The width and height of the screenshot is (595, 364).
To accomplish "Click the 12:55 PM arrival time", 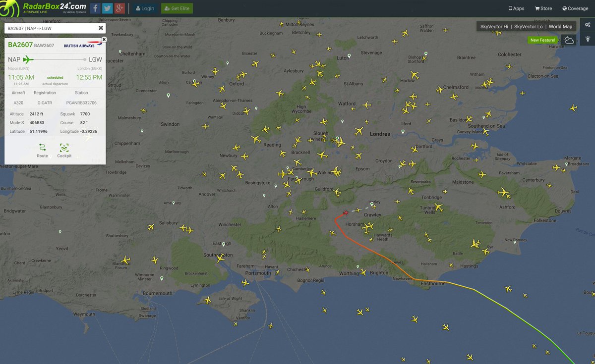I will (x=89, y=77).
